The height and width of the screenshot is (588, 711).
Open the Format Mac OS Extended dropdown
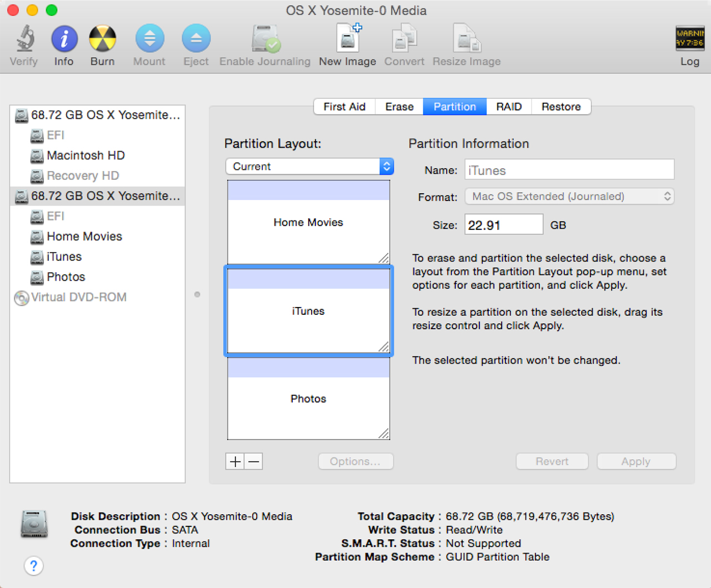569,197
